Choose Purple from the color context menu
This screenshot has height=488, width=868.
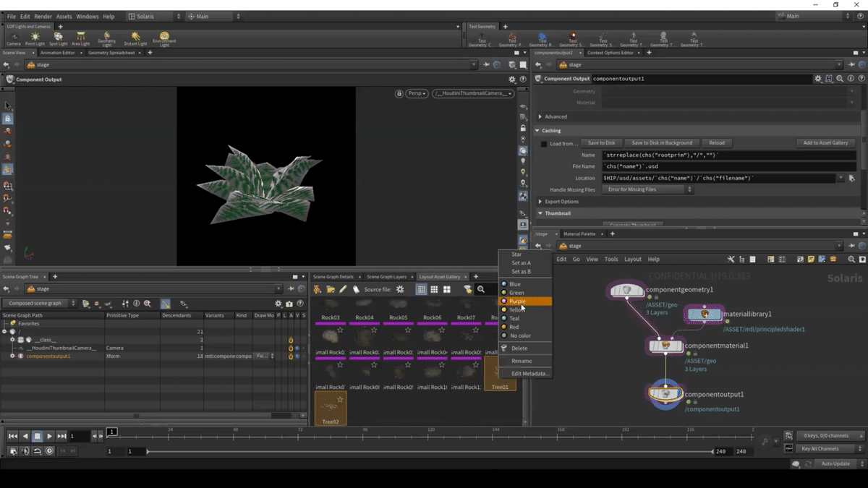(x=517, y=301)
